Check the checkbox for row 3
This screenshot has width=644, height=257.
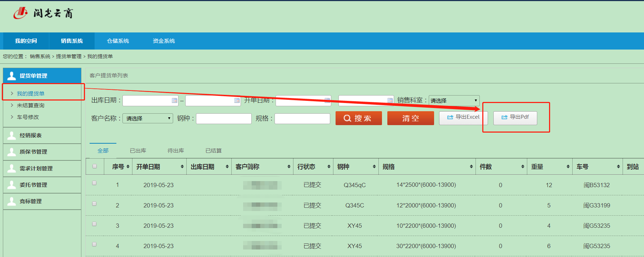94,224
